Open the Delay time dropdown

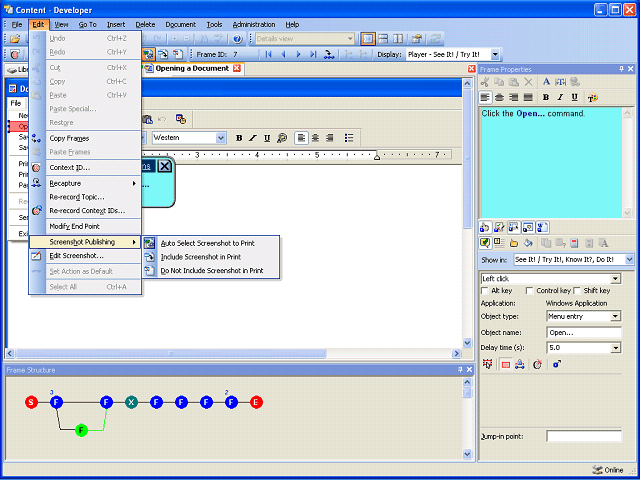pyautogui.click(x=616, y=348)
